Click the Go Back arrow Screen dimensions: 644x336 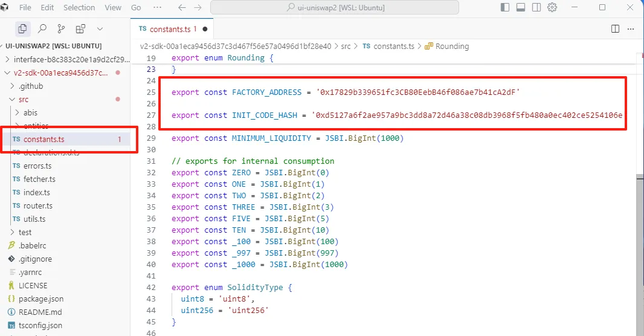tap(182, 8)
